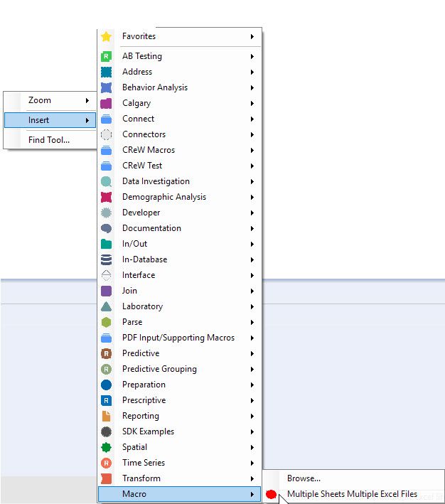Click the Connect folder icon

[106, 119]
